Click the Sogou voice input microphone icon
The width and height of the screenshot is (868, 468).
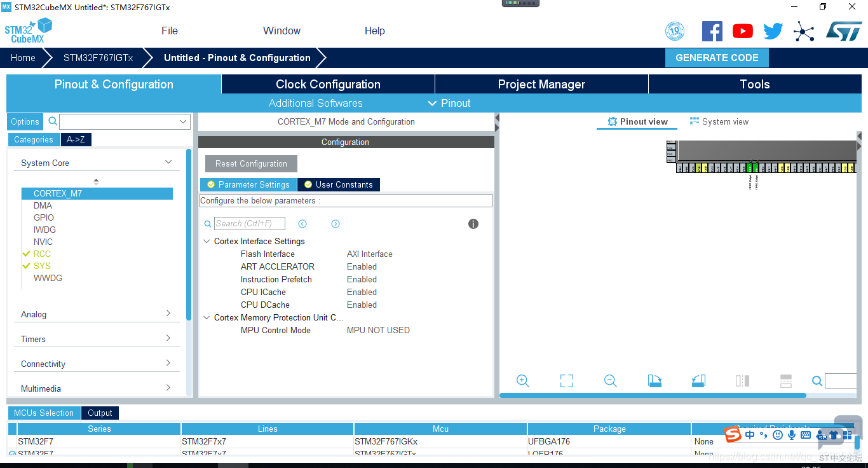click(792, 435)
